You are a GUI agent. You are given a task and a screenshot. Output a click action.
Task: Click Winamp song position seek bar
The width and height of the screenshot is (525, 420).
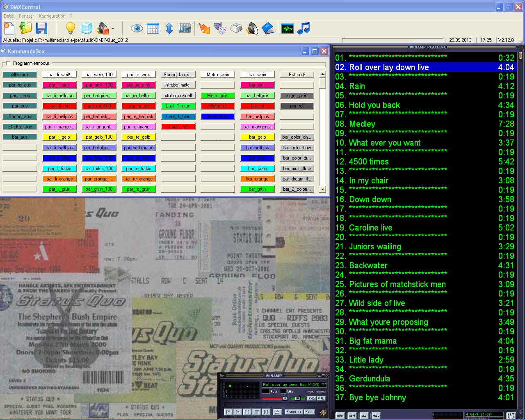coord(275,404)
